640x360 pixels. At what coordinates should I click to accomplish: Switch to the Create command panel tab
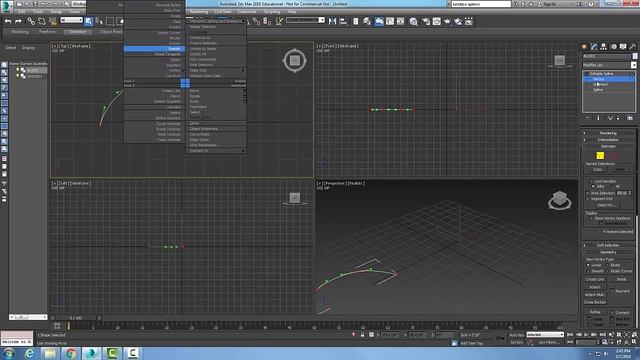[x=584, y=47]
